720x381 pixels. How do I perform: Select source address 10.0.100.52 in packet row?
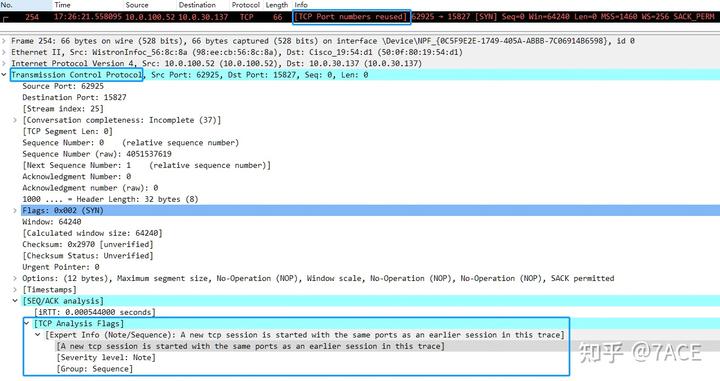pos(150,17)
